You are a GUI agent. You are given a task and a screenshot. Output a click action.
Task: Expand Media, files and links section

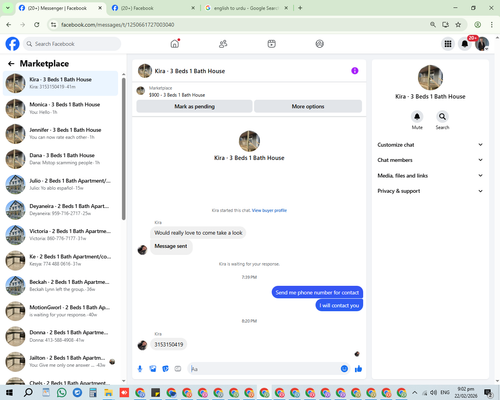430,176
